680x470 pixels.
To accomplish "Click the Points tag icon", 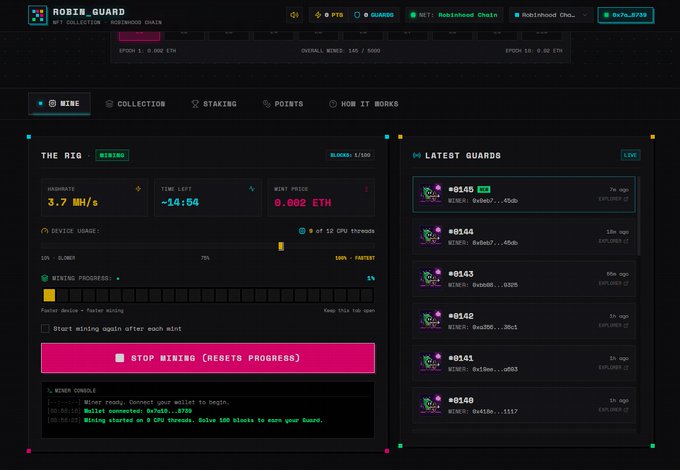I will [267, 104].
